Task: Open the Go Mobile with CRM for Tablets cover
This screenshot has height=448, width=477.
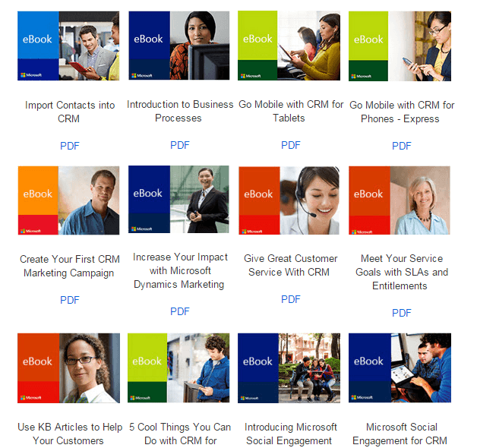Action: pos(289,46)
